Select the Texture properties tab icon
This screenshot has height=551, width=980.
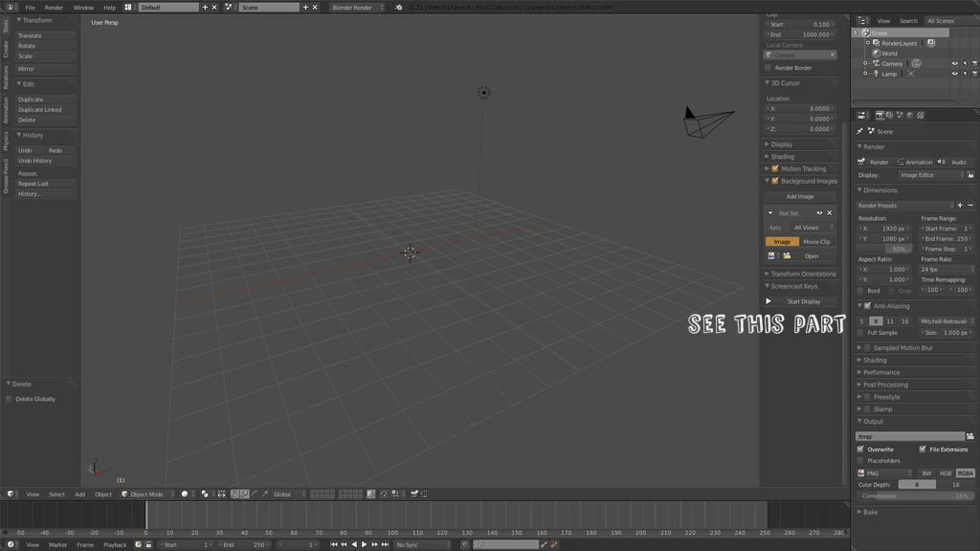pos(921,116)
